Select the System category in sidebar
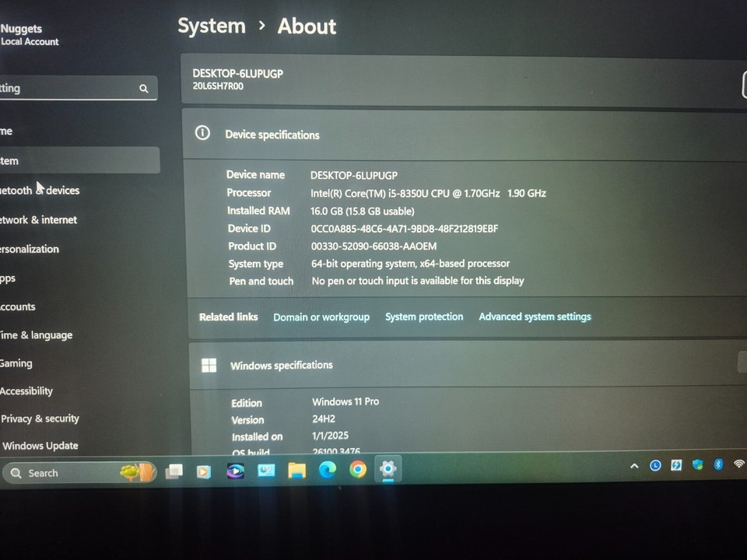The height and width of the screenshot is (560, 747). pos(79,160)
